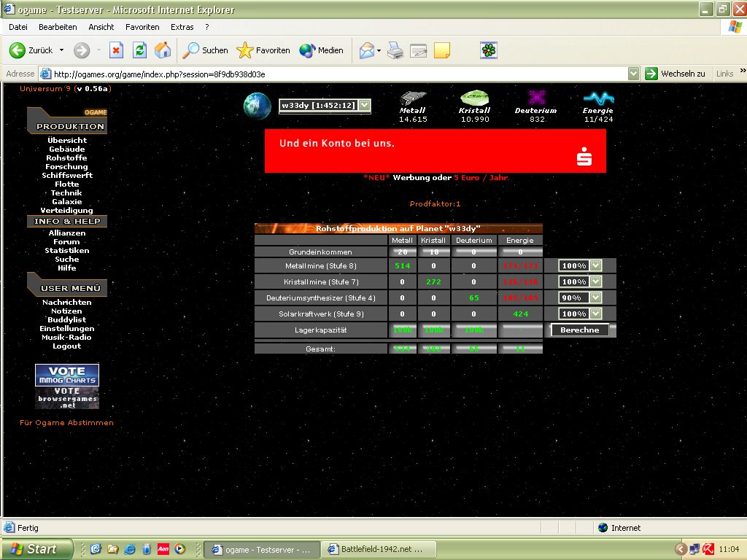Open Galaxie link in sidebar

[67, 202]
